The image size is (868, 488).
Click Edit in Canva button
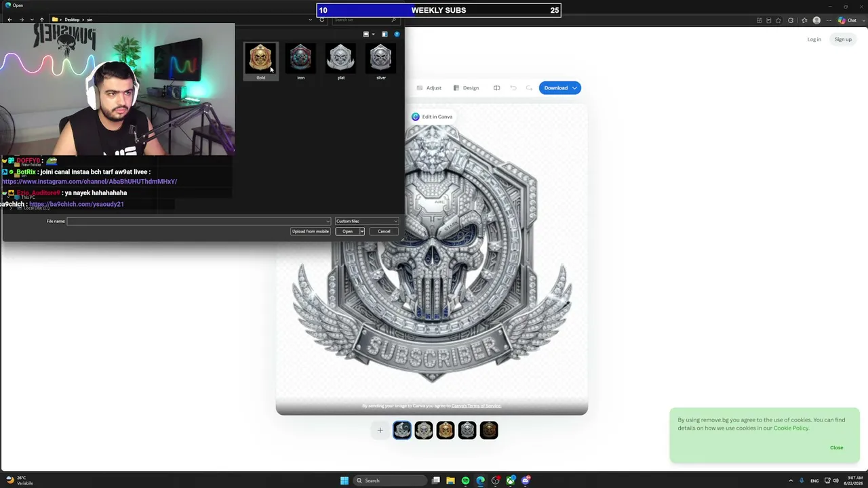(432, 117)
